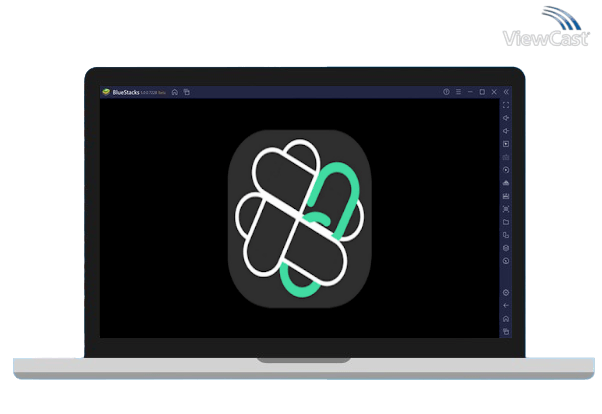Maximize the BlueStacks window

click(x=482, y=92)
